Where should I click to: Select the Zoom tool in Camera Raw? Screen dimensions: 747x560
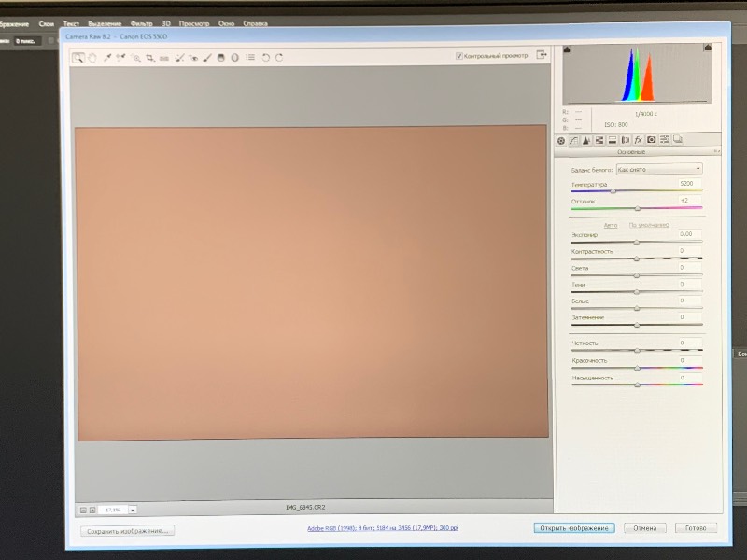tap(78, 58)
